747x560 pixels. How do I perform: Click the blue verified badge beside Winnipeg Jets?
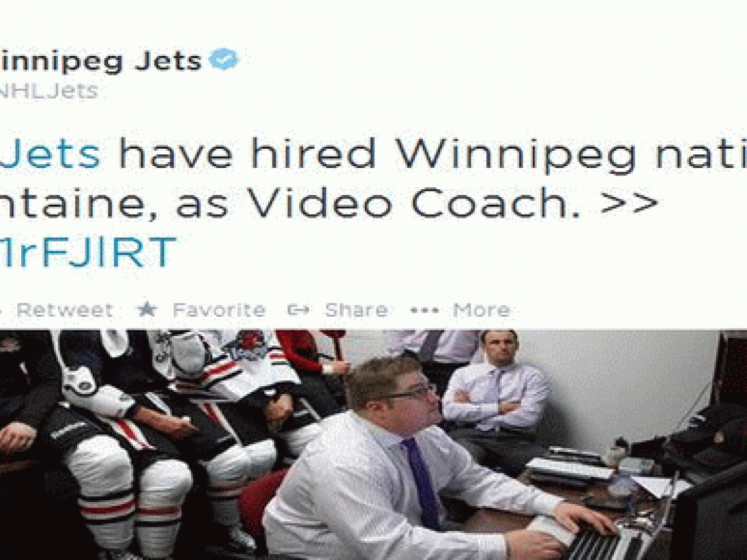(223, 60)
